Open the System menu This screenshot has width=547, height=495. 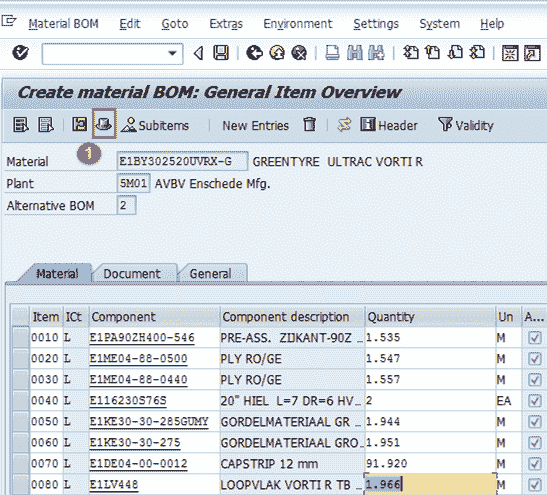pyautogui.click(x=440, y=24)
